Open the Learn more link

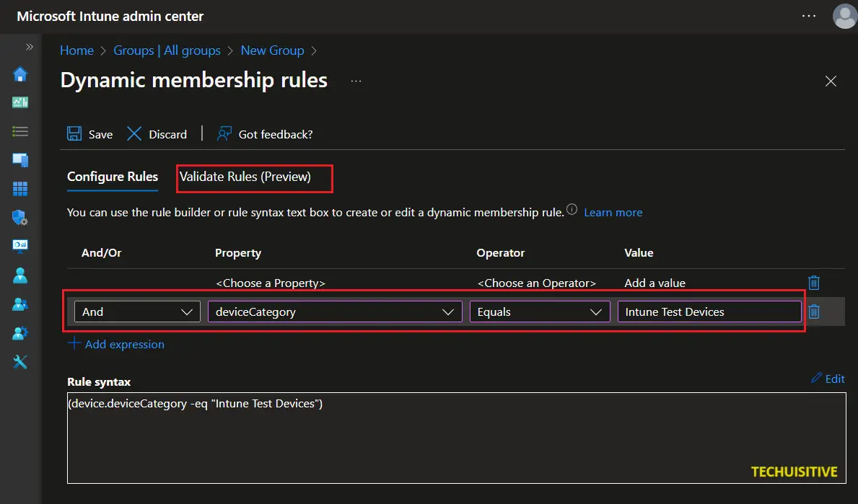point(613,212)
